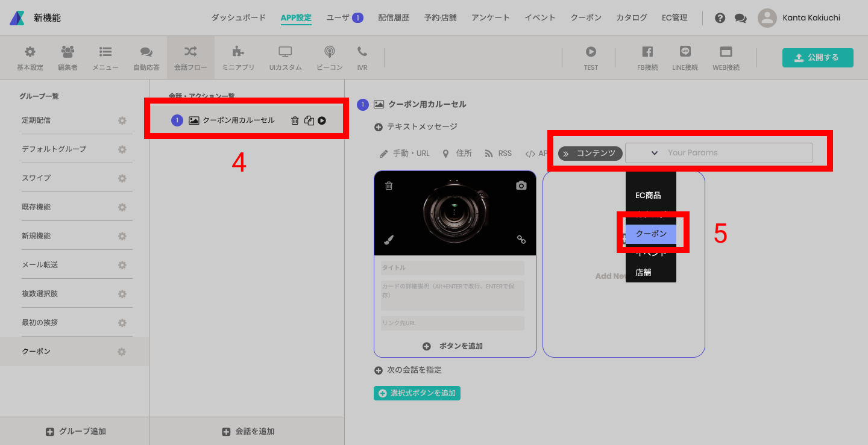Screen dimensions: 868x445
Task: Delete the carousel card with trash icon
Action: pyautogui.click(x=389, y=185)
